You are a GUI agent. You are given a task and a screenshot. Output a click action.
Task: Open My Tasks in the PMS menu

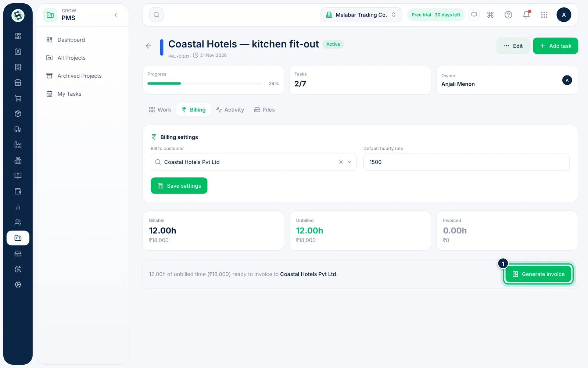(x=82, y=94)
